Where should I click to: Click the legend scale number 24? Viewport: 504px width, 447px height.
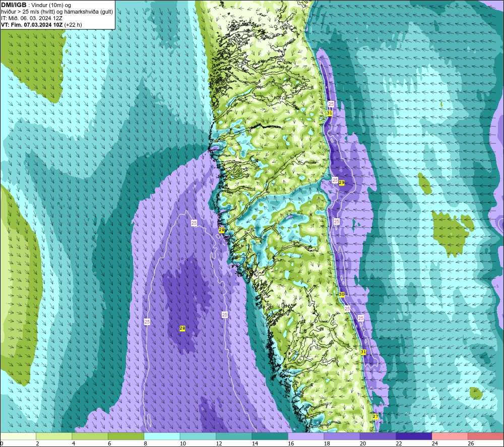pos(434,443)
